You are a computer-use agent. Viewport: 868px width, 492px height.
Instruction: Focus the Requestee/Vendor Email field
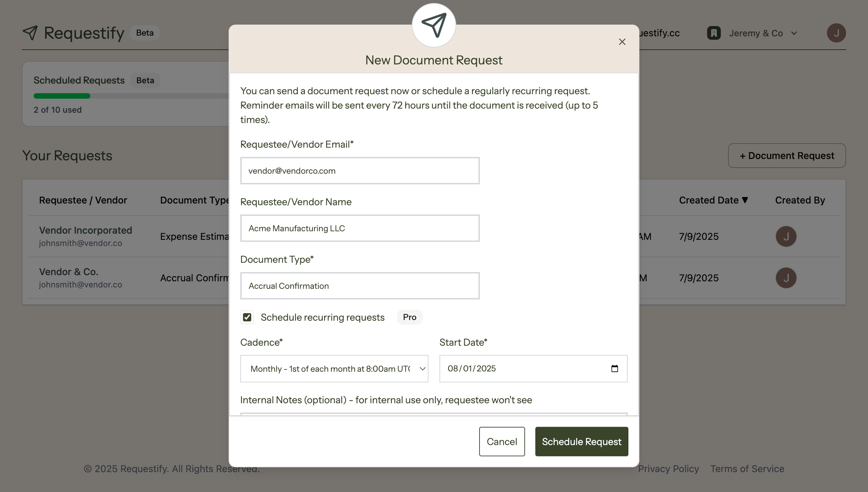point(360,171)
